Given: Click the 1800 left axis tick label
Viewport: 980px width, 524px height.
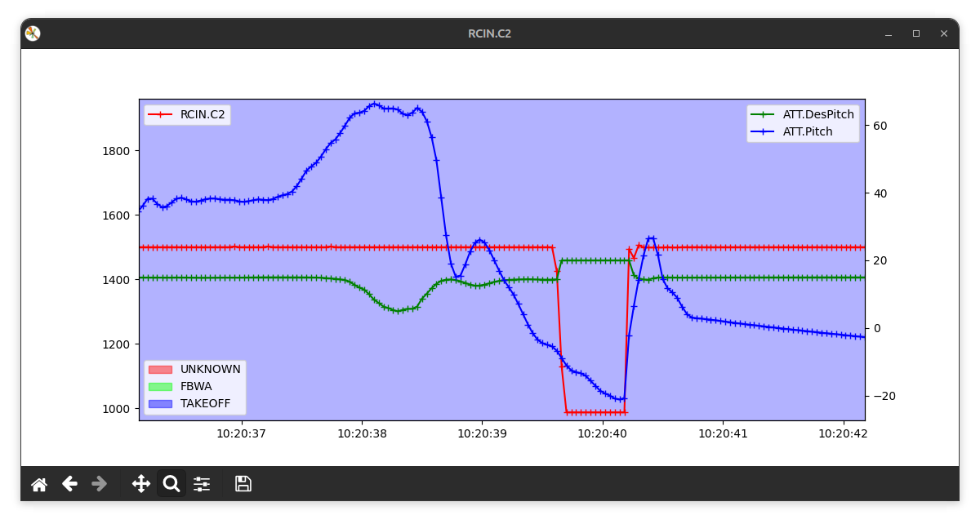Looking at the screenshot, I should coord(118,151).
